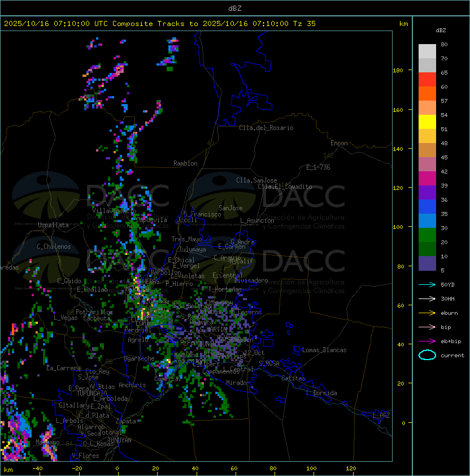Click the Encon place label
470x476 pixels.
(339, 143)
